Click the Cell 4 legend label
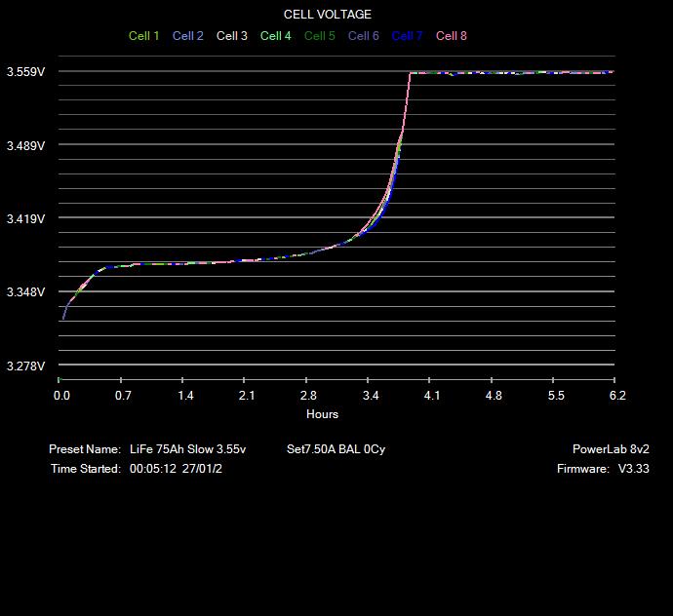This screenshot has width=673, height=616. pyautogui.click(x=276, y=36)
